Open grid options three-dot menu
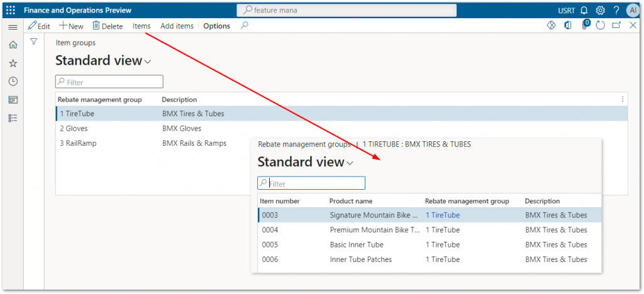Screen dimensions: 644x294 [x=623, y=99]
